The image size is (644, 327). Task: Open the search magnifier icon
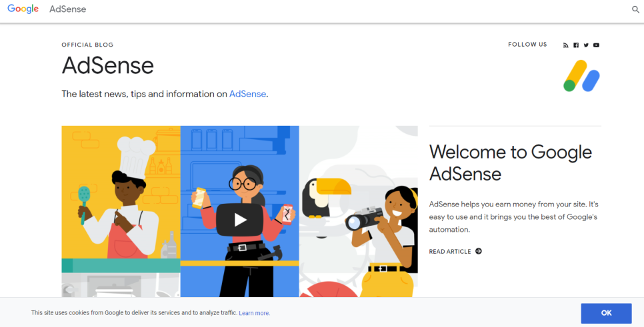[x=635, y=9]
